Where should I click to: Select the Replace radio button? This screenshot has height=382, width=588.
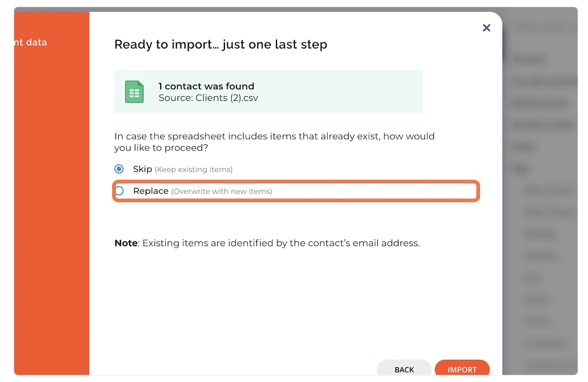[x=119, y=191]
